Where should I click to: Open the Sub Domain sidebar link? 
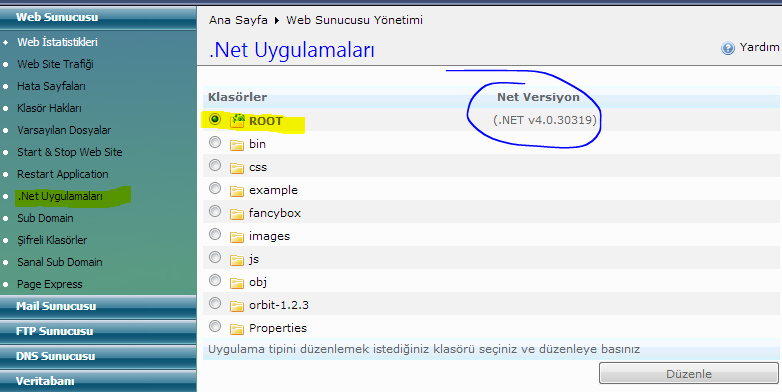45,218
